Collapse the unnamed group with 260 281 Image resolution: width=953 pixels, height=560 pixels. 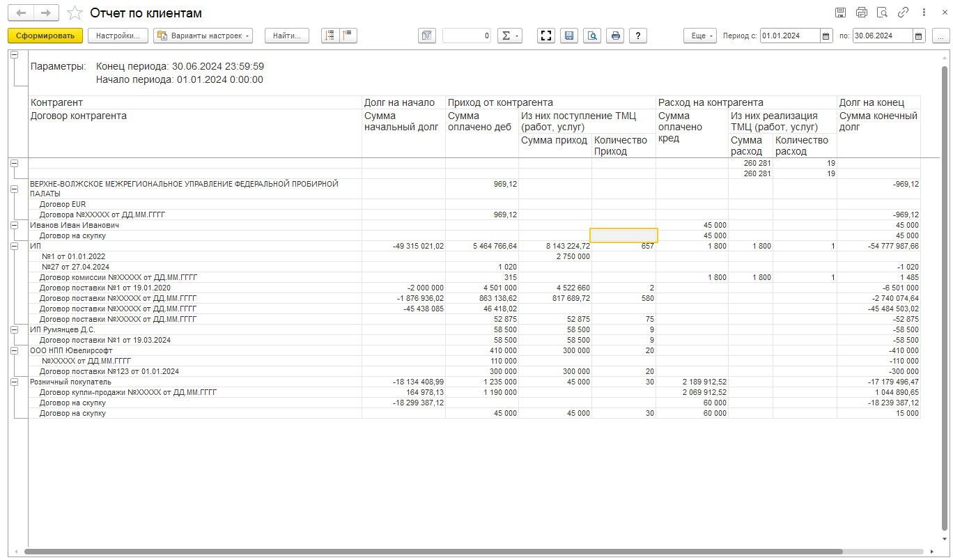click(14, 163)
